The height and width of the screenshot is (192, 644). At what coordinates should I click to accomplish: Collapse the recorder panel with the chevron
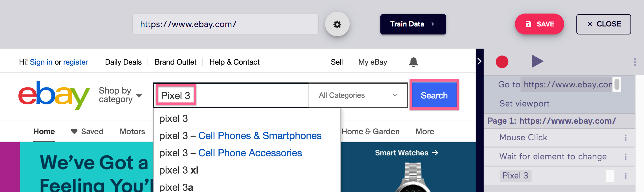(x=480, y=61)
